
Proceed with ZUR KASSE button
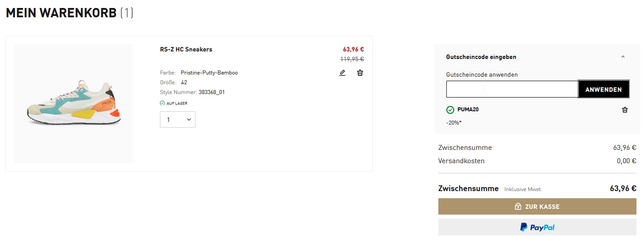537,207
